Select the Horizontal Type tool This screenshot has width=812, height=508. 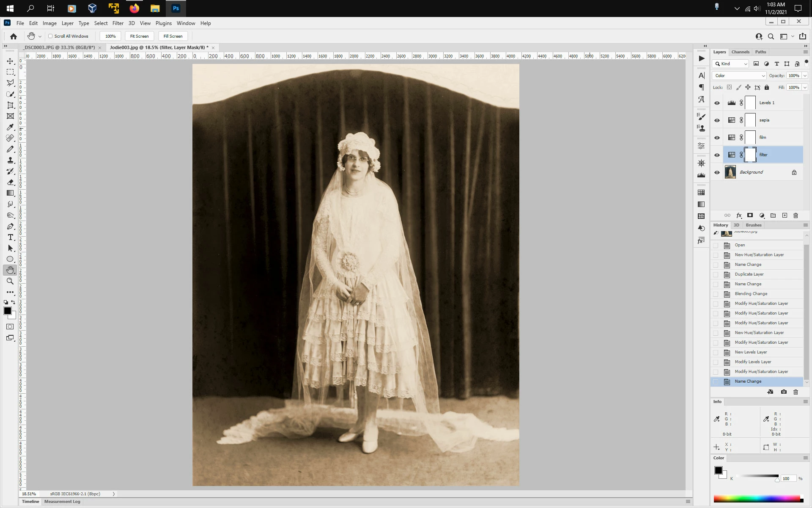coord(11,237)
